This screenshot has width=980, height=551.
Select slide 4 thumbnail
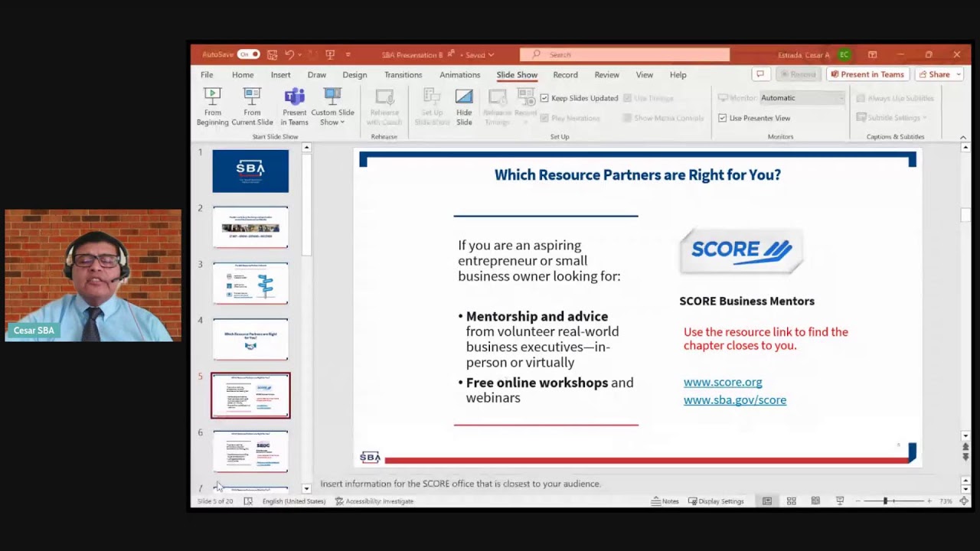click(x=250, y=339)
